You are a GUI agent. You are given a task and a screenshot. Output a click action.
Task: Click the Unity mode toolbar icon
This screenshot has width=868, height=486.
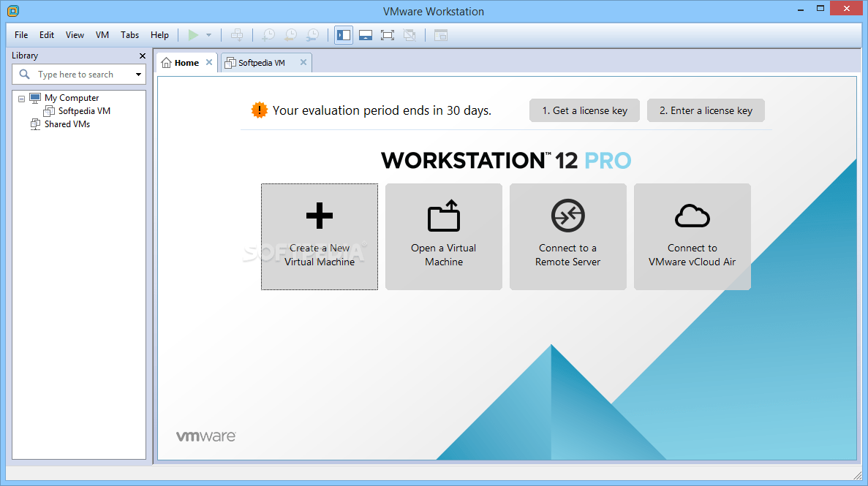point(410,35)
